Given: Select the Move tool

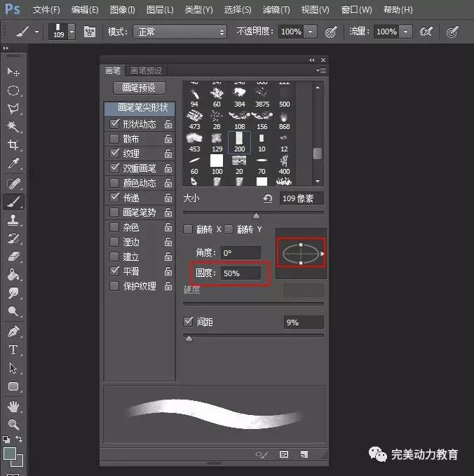Looking at the screenshot, I should click(x=13, y=72).
